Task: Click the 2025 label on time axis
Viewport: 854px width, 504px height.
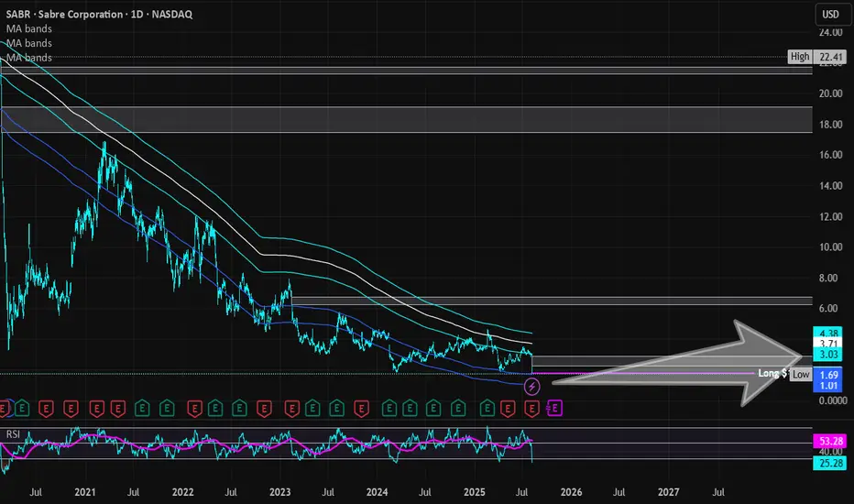Action: tap(475, 492)
